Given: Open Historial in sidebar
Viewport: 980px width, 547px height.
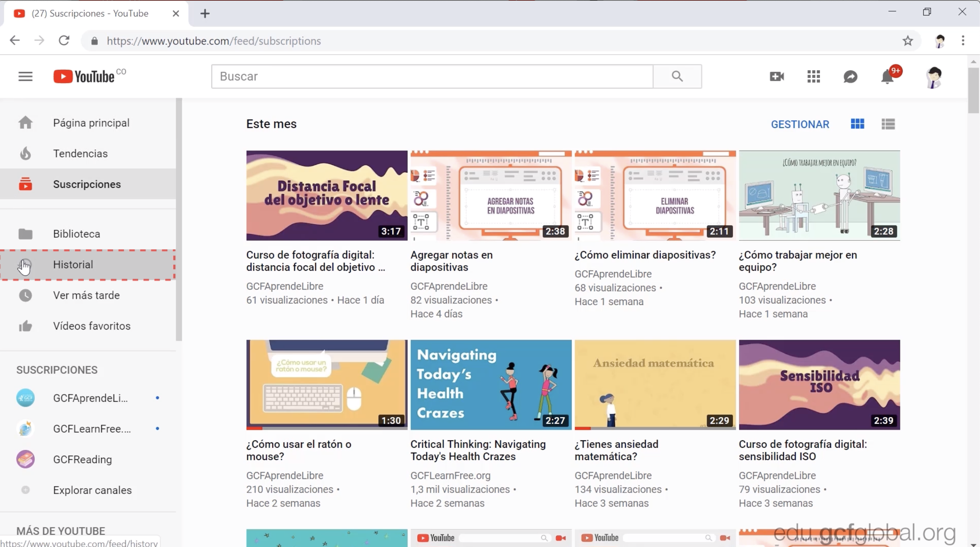Looking at the screenshot, I should (x=88, y=264).
